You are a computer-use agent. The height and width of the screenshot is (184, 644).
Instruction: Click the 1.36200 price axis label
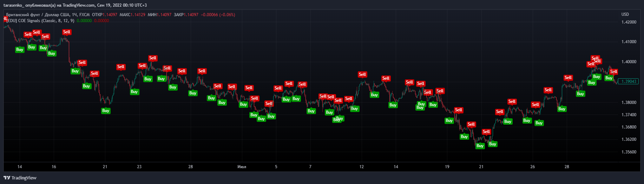[x=629, y=139]
